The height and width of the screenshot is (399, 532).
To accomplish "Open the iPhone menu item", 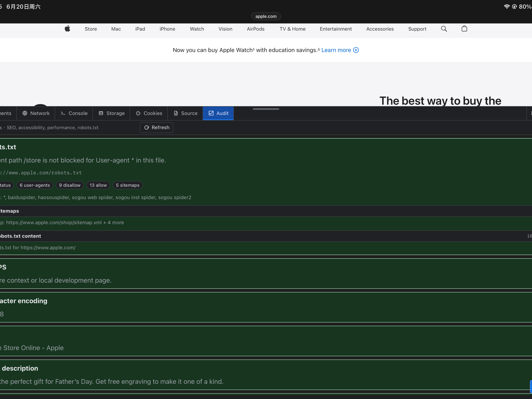I will [167, 29].
